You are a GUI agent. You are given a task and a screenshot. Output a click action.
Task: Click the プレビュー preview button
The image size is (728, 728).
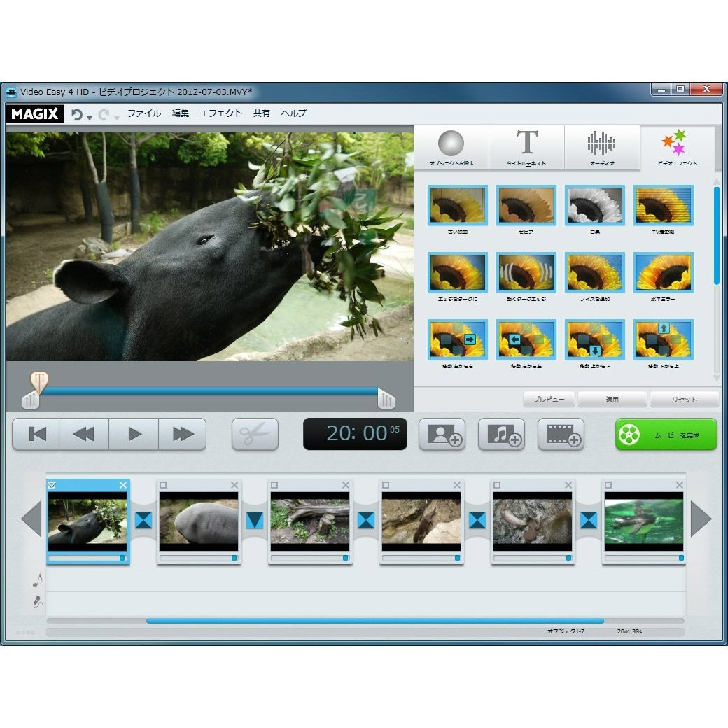pyautogui.click(x=549, y=400)
